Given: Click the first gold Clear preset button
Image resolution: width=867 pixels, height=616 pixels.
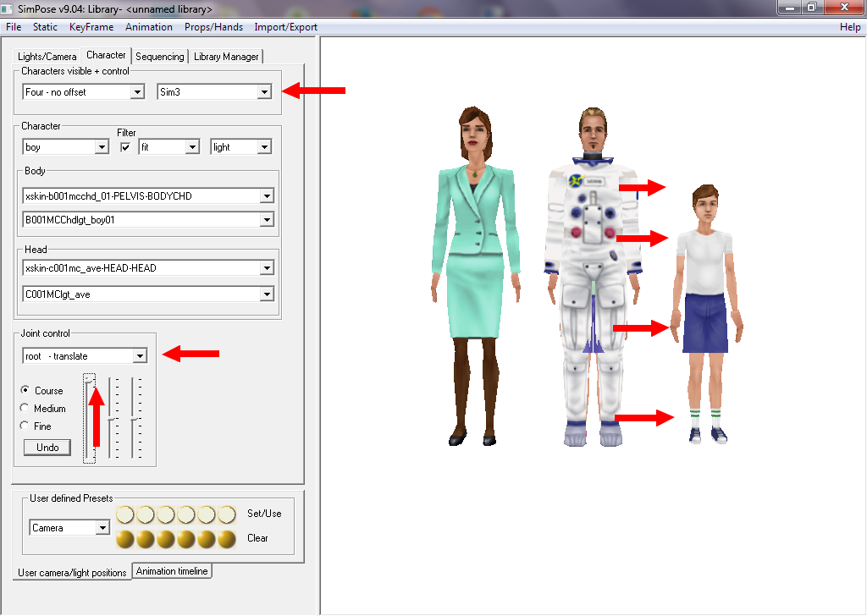Looking at the screenshot, I should coord(125,539).
